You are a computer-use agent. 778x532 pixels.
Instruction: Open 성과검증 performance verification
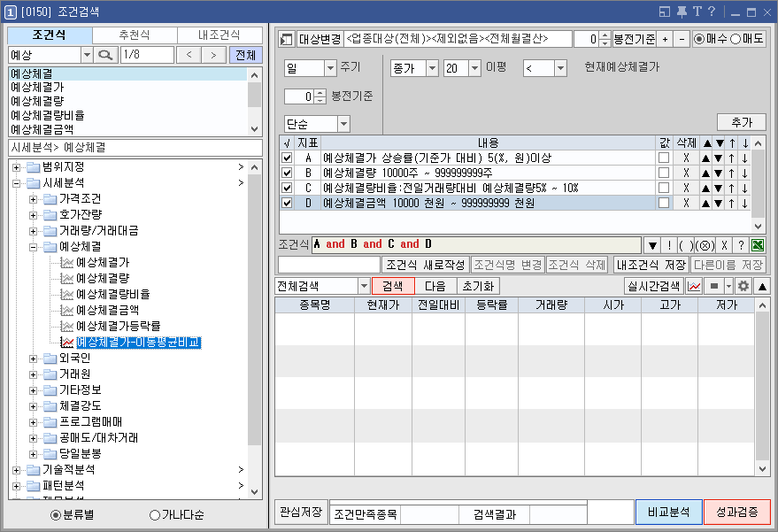click(x=736, y=513)
